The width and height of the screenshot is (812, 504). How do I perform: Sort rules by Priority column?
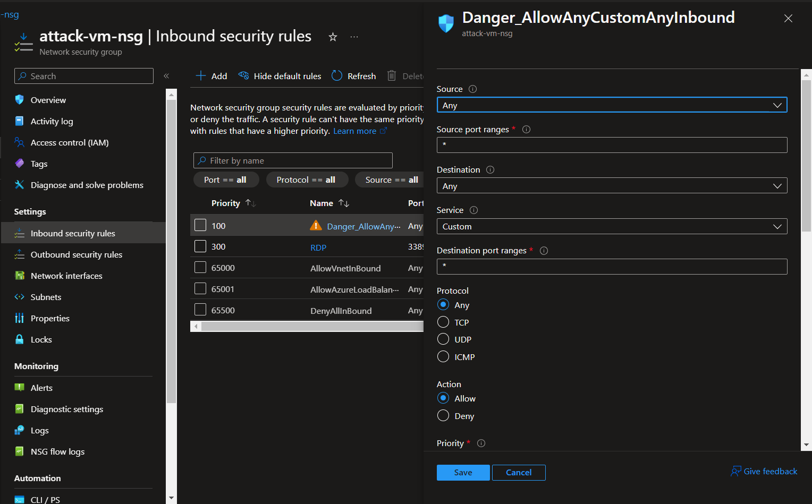(x=233, y=203)
